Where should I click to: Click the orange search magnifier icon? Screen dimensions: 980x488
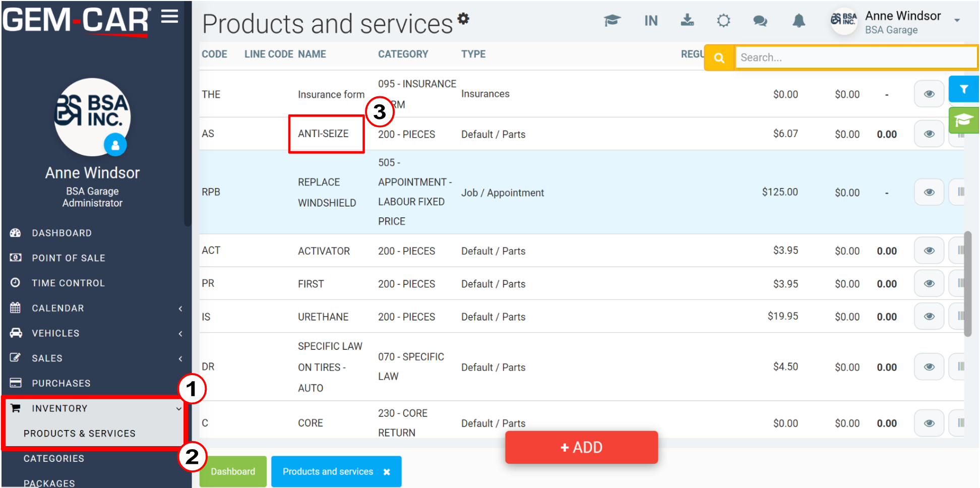point(719,57)
